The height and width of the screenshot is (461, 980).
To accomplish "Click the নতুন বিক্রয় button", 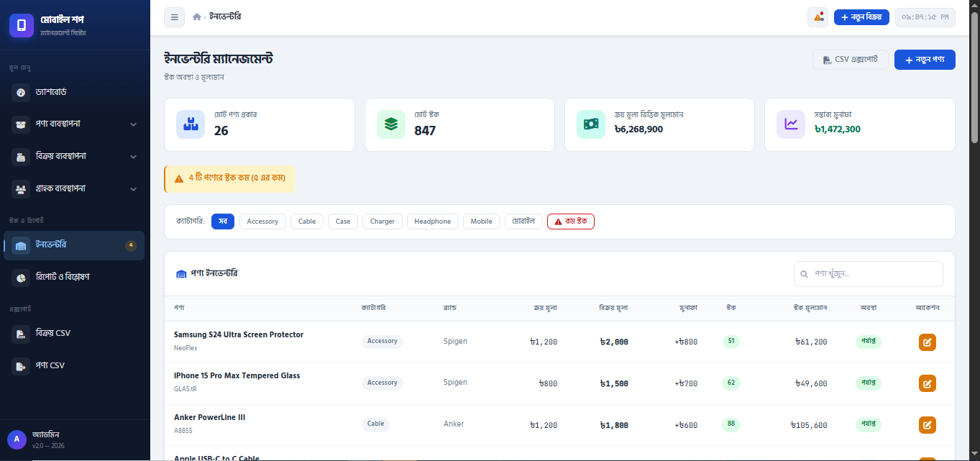I will 861,17.
